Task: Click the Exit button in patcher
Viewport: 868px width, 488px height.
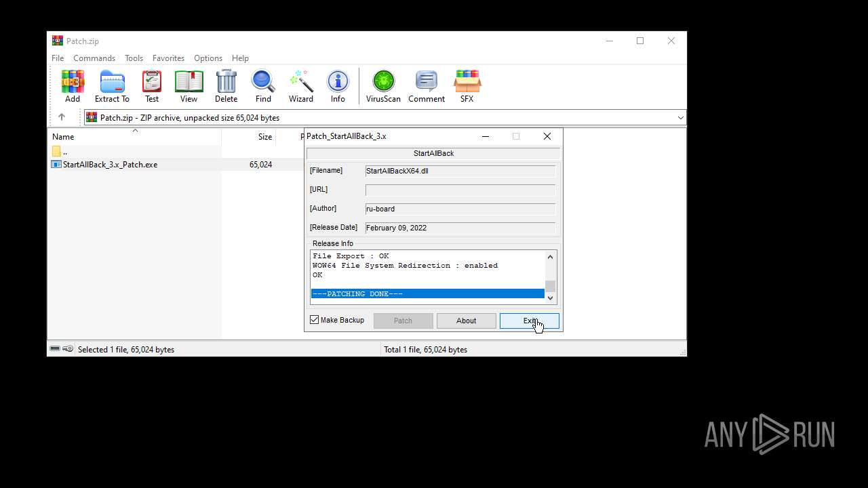Action: pyautogui.click(x=530, y=321)
